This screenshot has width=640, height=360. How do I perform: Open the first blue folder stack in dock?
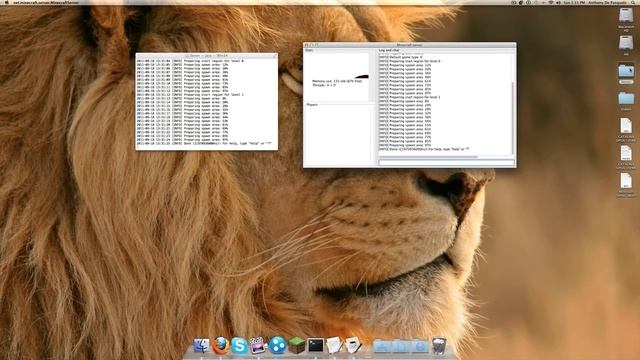[x=382, y=346]
